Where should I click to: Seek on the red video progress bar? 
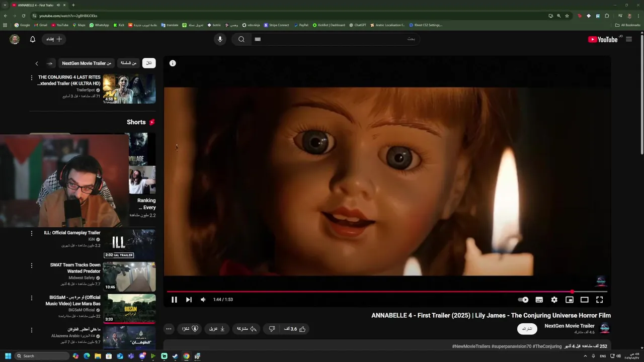(387, 292)
